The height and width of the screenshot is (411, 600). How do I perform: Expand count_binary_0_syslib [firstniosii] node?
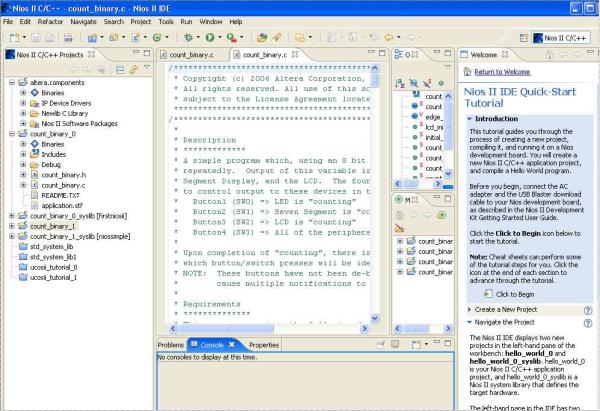(12, 216)
